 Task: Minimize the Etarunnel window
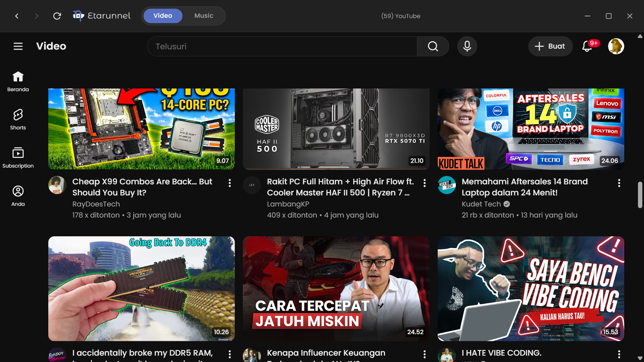click(587, 16)
